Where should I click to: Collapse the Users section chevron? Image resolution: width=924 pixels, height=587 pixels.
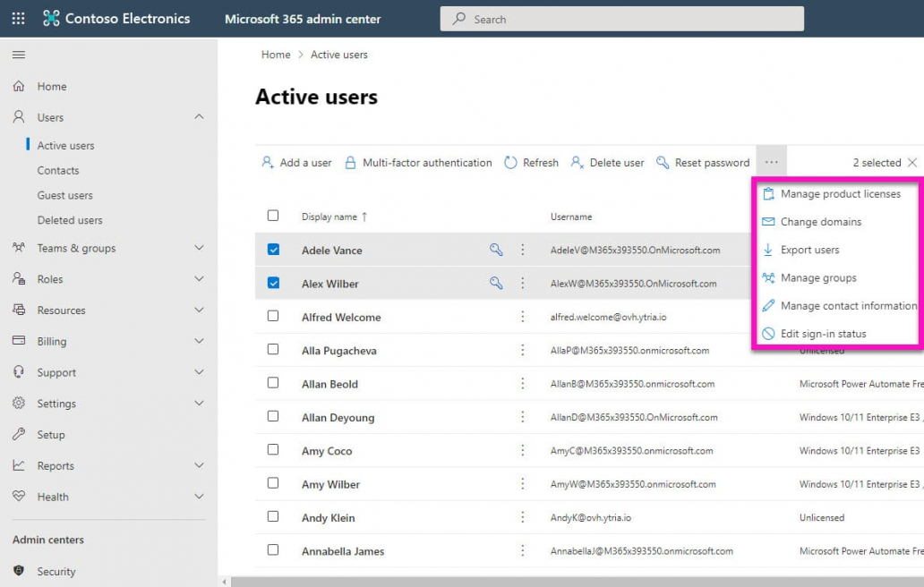(199, 116)
